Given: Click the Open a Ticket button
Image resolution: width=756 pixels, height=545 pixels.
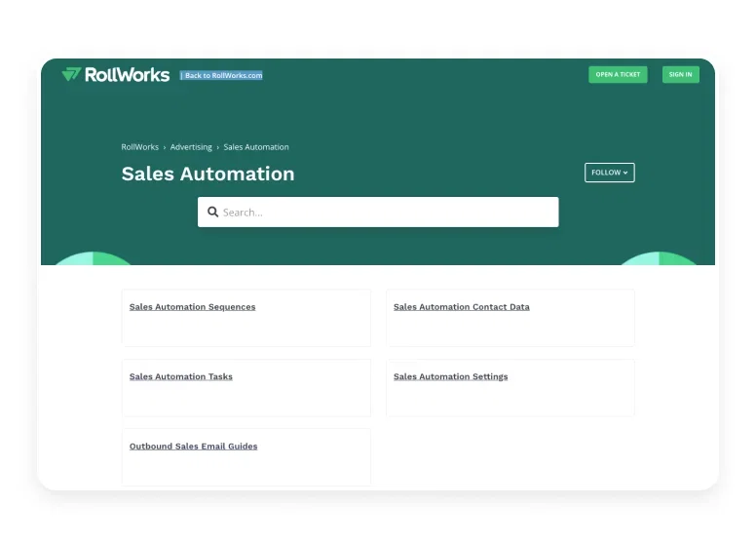Looking at the screenshot, I should (618, 75).
